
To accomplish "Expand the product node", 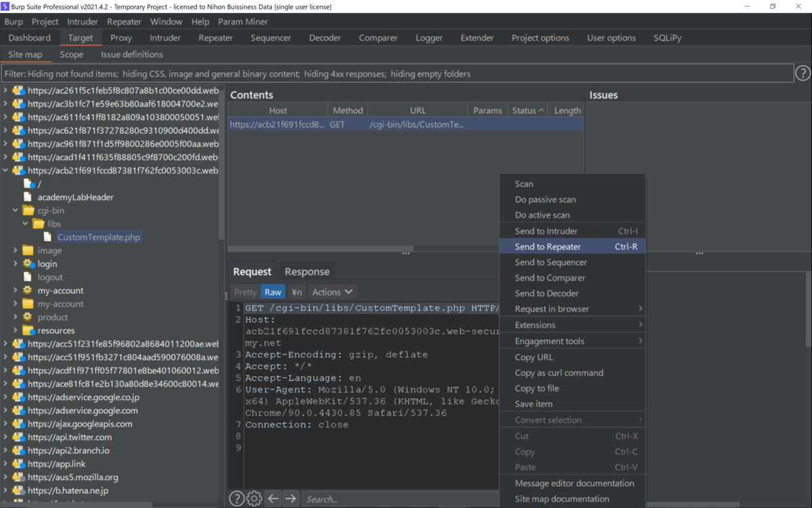I will [x=15, y=317].
